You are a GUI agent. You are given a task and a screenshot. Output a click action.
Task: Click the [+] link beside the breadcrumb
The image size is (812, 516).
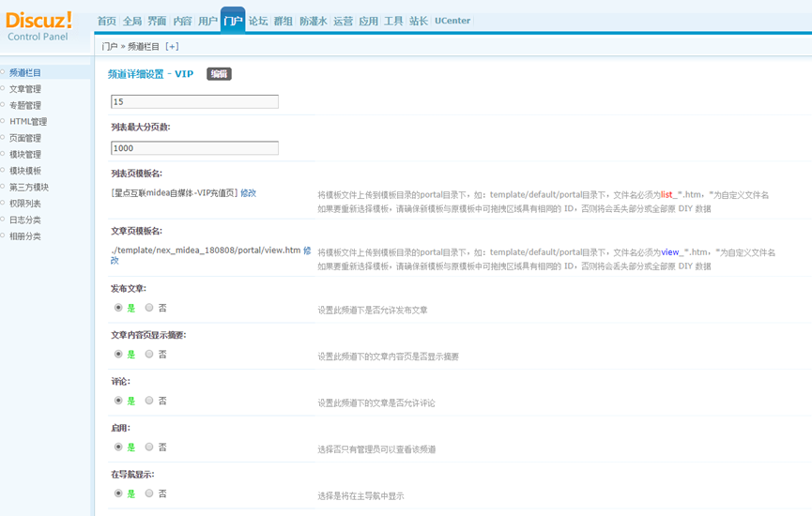(x=172, y=47)
